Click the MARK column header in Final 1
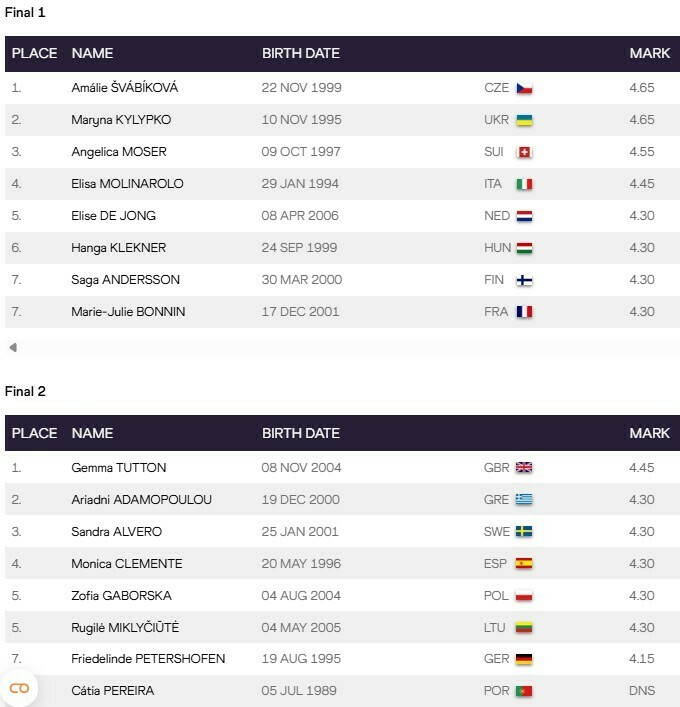The image size is (680, 707). point(649,54)
